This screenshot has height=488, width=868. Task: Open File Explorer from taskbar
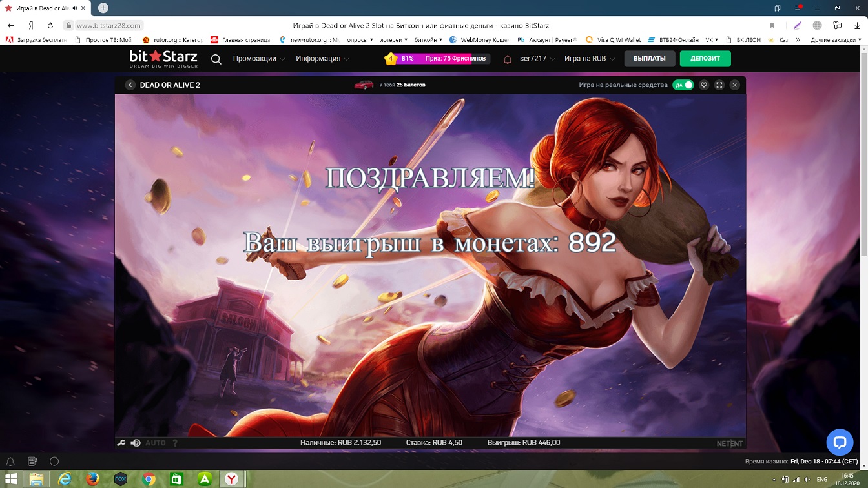[37, 479]
